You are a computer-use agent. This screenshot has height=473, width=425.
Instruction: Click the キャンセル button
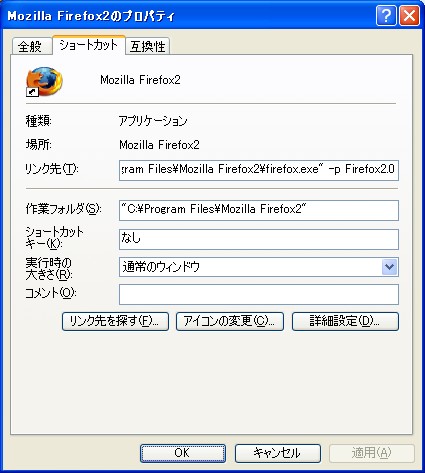point(278,453)
